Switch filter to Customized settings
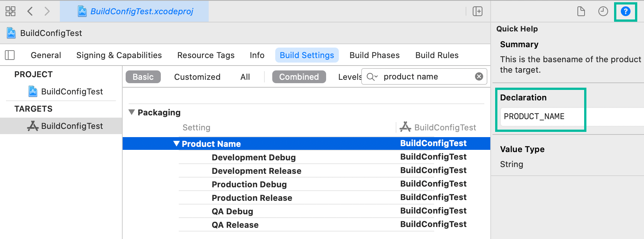 (x=197, y=77)
